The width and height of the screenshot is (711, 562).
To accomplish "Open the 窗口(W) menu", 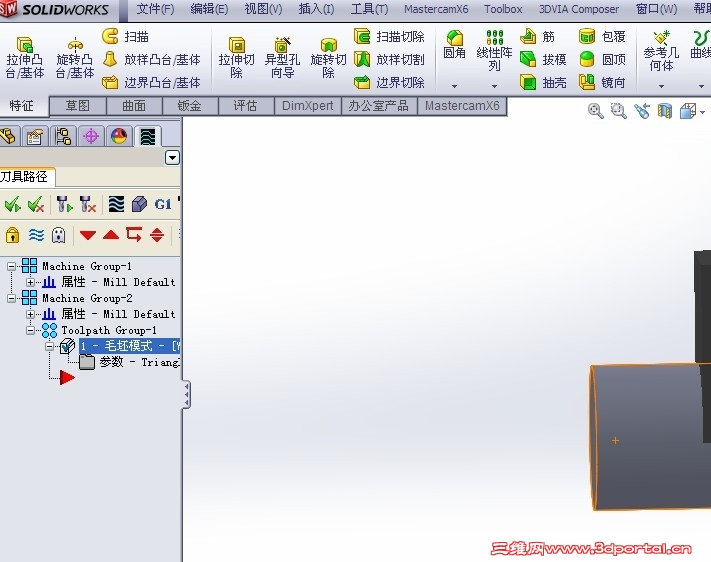I will (x=656, y=9).
